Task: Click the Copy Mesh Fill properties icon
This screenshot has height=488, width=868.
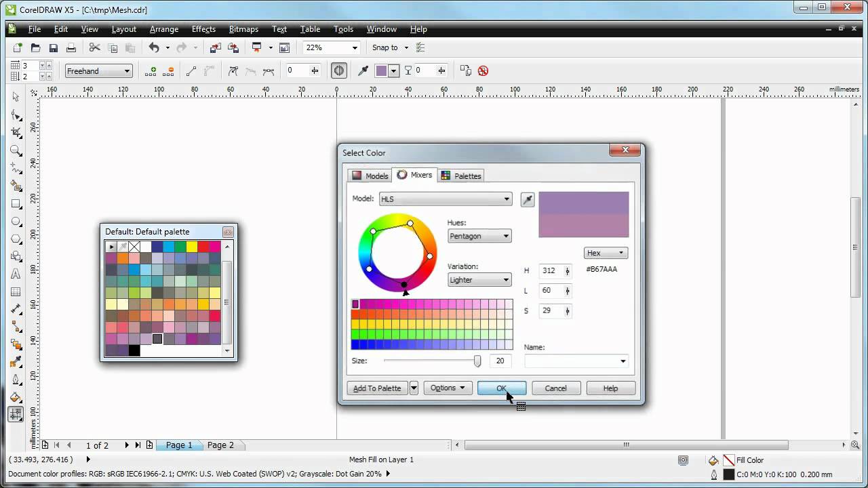Action: [466, 70]
